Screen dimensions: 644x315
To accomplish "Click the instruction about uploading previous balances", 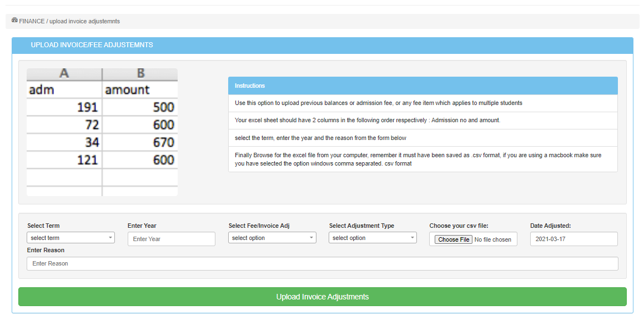I will coord(378,103).
